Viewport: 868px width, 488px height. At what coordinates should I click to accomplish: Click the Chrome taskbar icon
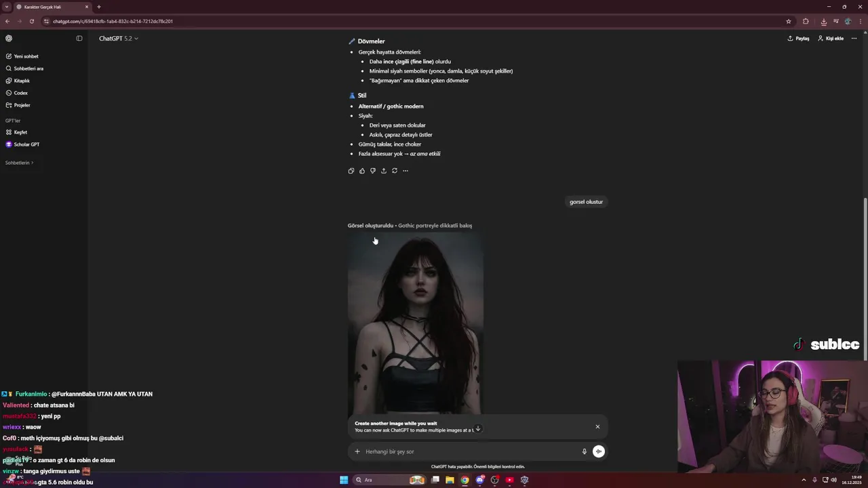(465, 480)
